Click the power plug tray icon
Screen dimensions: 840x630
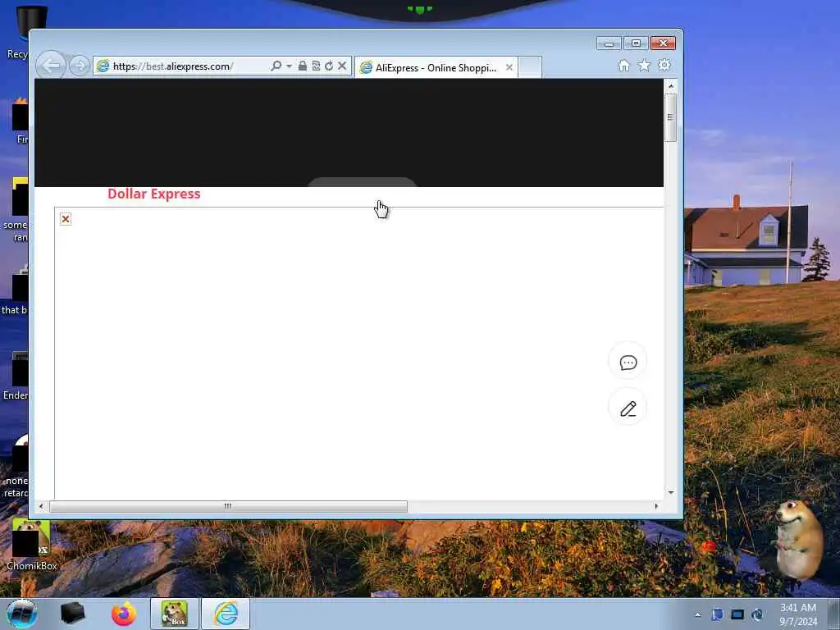[757, 614]
